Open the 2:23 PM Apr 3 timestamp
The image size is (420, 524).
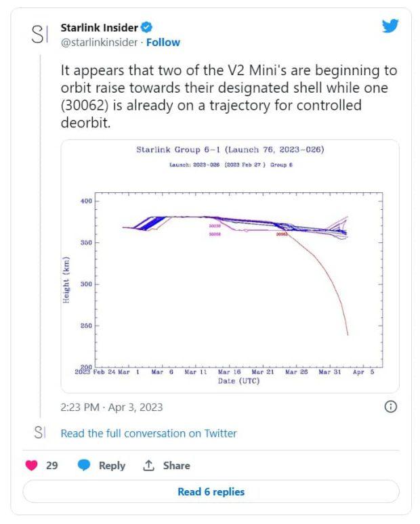[x=112, y=408]
